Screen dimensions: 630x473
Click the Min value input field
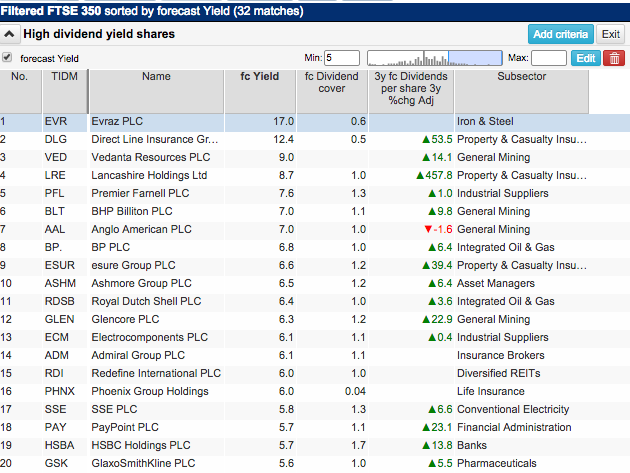(x=342, y=58)
